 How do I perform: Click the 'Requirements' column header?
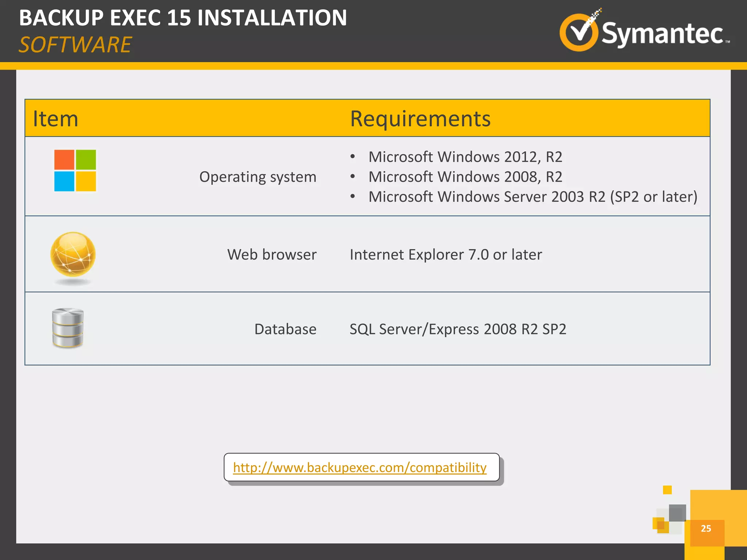click(420, 119)
